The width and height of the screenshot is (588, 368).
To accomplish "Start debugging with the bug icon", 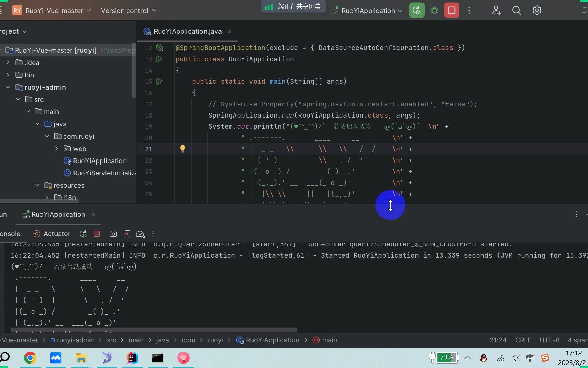I will (434, 10).
